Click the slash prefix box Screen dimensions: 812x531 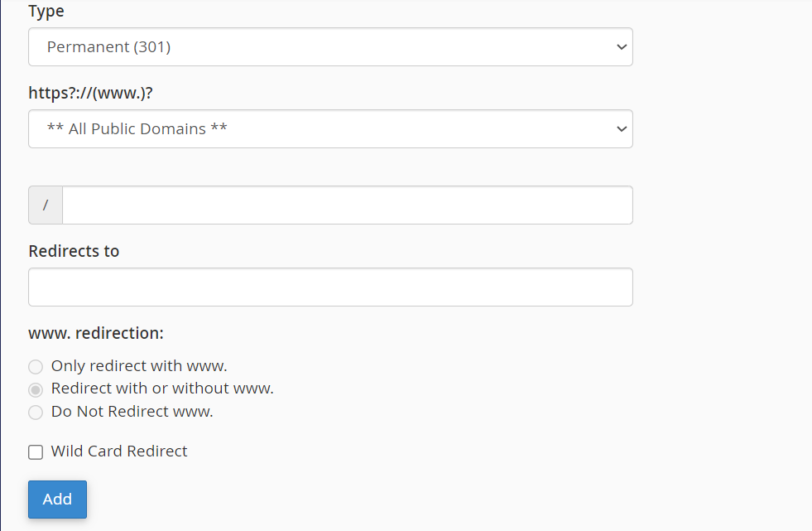[46, 205]
